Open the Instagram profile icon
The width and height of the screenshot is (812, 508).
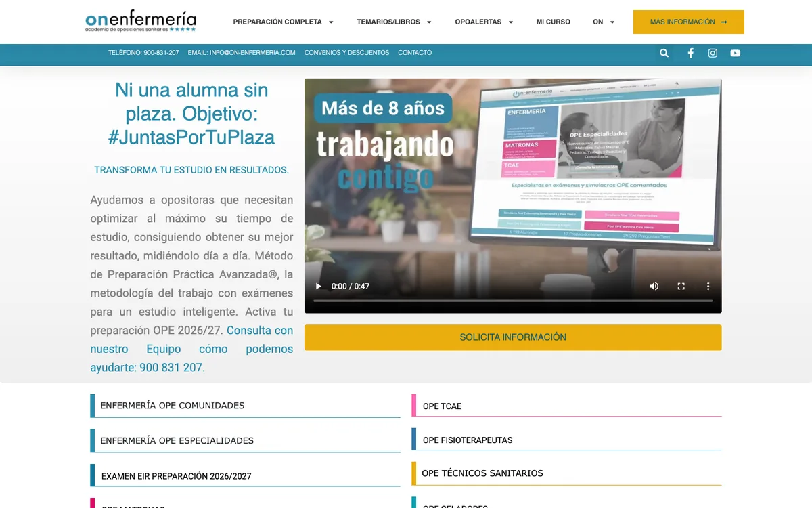[x=713, y=53]
